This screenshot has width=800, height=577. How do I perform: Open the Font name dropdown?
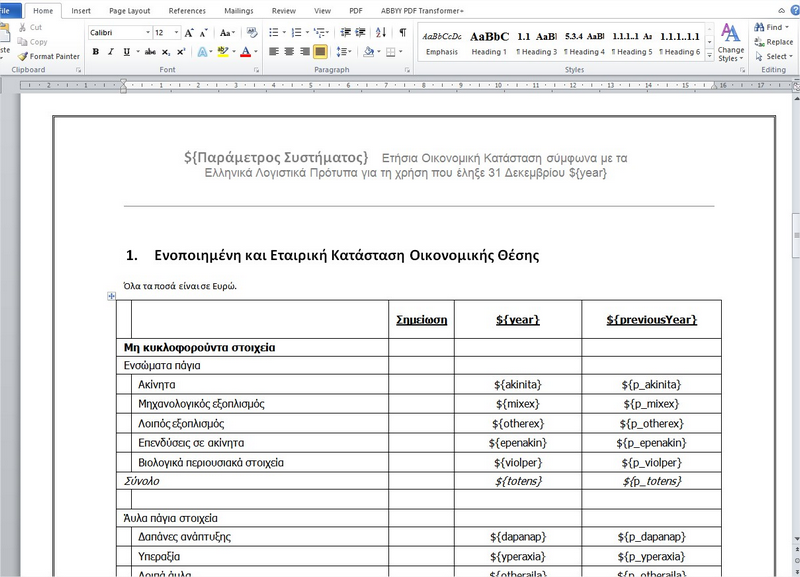point(148,33)
